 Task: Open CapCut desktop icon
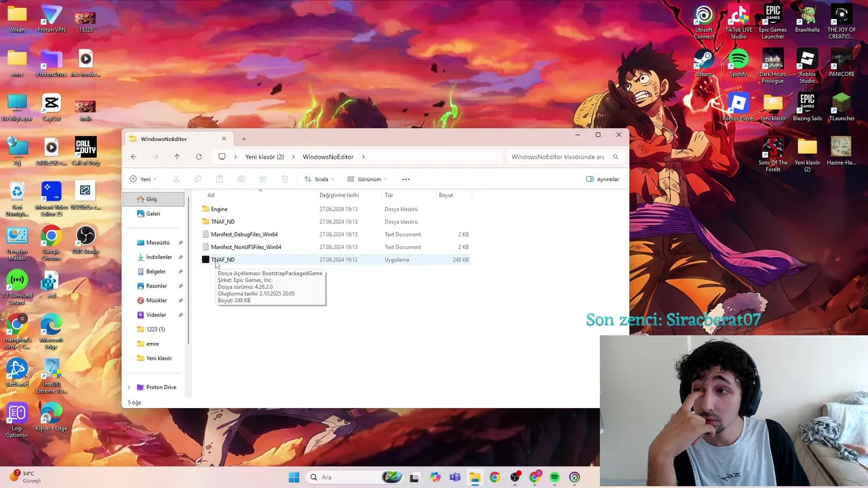(x=51, y=108)
